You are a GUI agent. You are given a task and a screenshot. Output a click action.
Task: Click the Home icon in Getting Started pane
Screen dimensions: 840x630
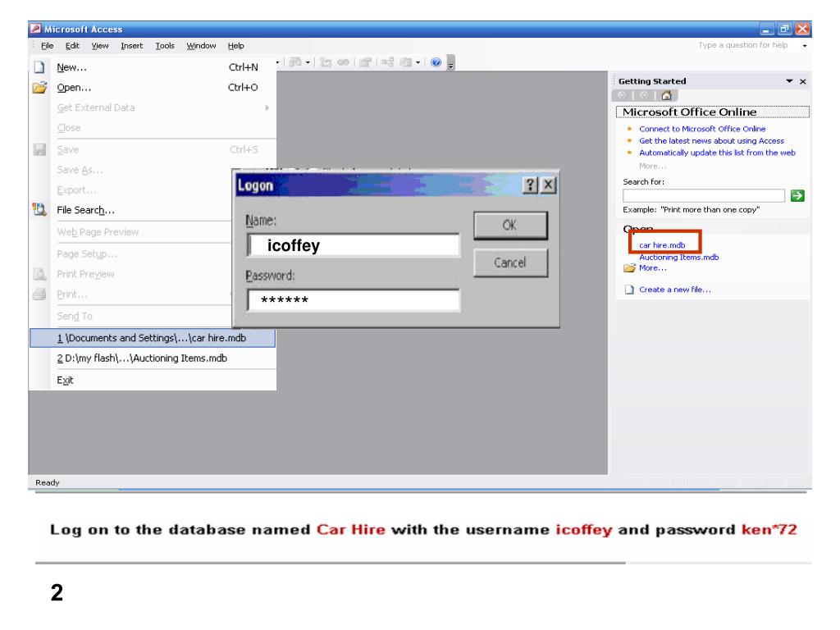pyautogui.click(x=666, y=95)
